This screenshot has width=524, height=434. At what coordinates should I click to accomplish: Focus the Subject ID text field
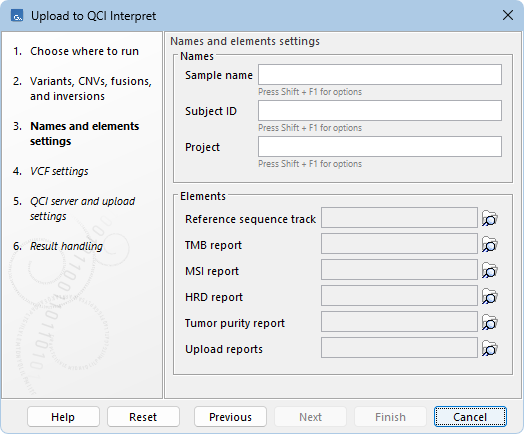click(380, 111)
